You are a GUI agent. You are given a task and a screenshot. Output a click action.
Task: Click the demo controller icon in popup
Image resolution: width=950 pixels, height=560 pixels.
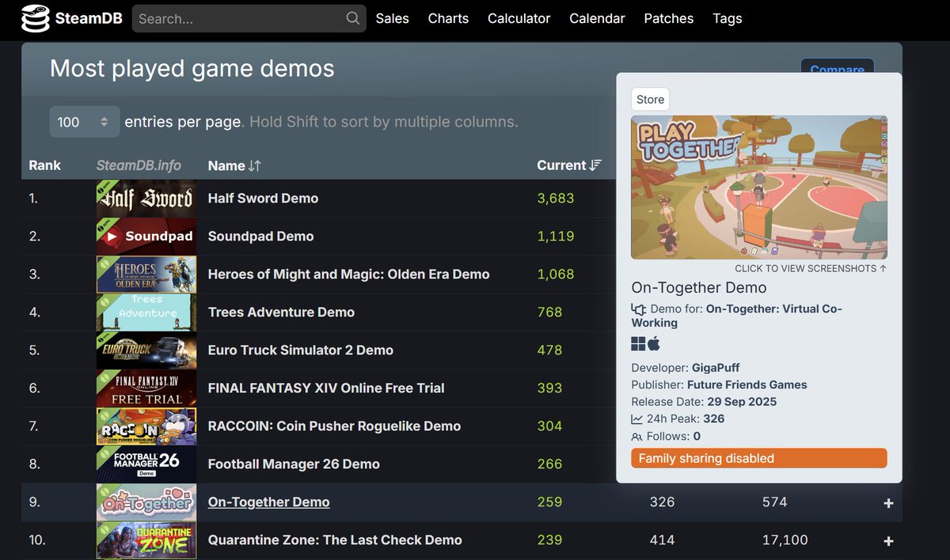coord(639,309)
